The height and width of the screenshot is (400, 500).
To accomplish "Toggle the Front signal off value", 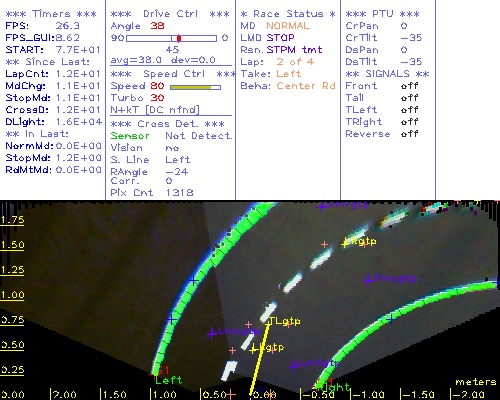I will (x=409, y=86).
